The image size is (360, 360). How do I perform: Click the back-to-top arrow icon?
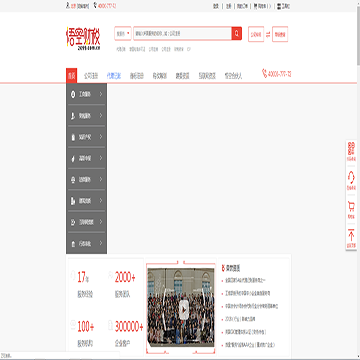[x=351, y=235]
